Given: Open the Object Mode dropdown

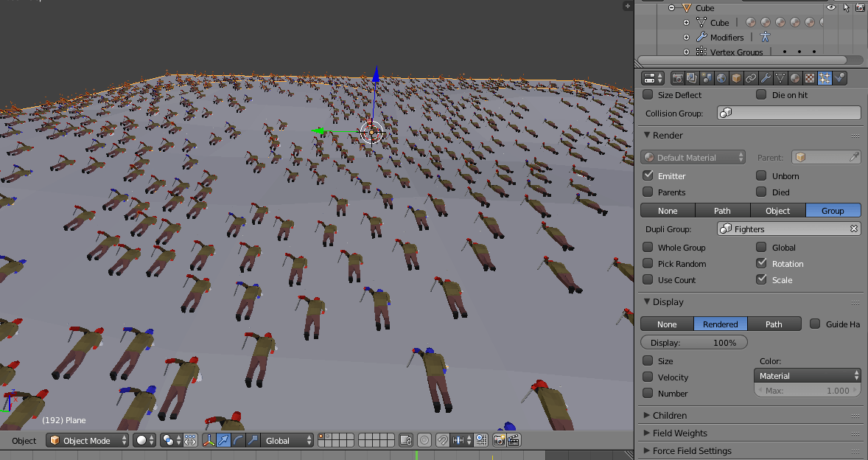Looking at the screenshot, I should click(87, 440).
